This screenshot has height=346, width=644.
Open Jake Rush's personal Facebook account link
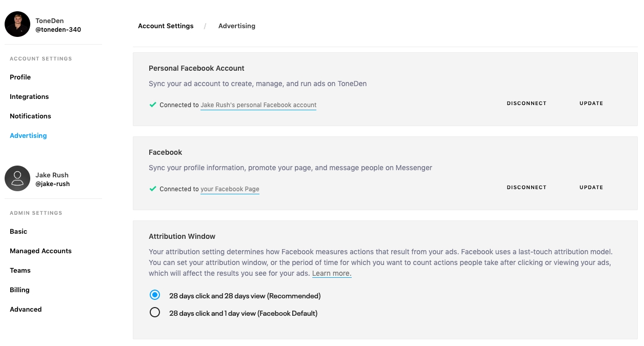(x=258, y=105)
